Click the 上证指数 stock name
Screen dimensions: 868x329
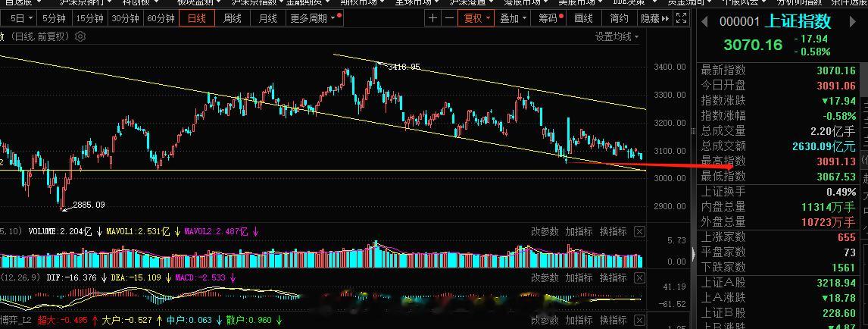click(x=798, y=21)
